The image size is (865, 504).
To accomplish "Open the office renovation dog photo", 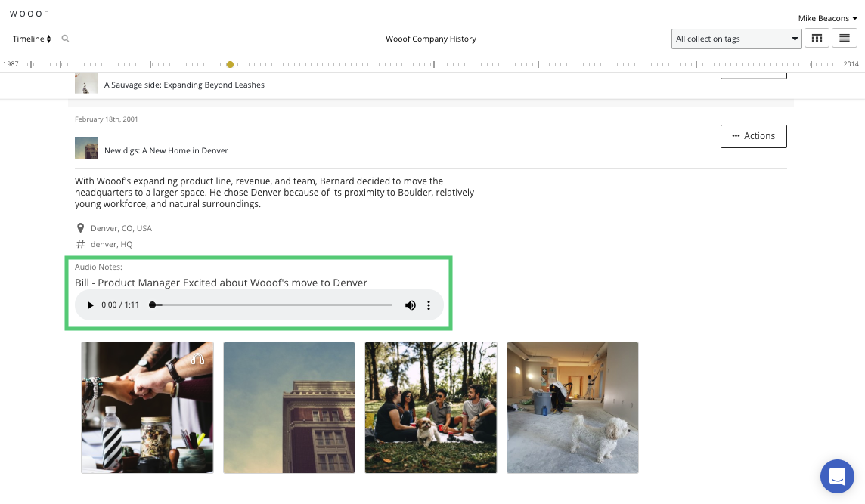I will pyautogui.click(x=572, y=407).
